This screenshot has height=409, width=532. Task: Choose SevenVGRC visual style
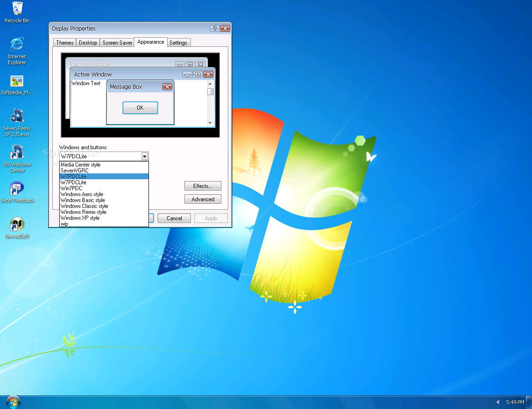click(x=104, y=171)
